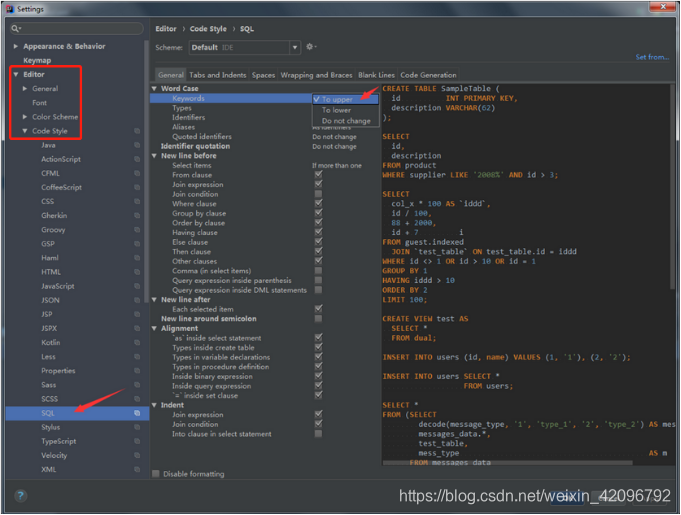Screen dimensions: 681x515
Task: Click the help question mark button
Action: 20,495
